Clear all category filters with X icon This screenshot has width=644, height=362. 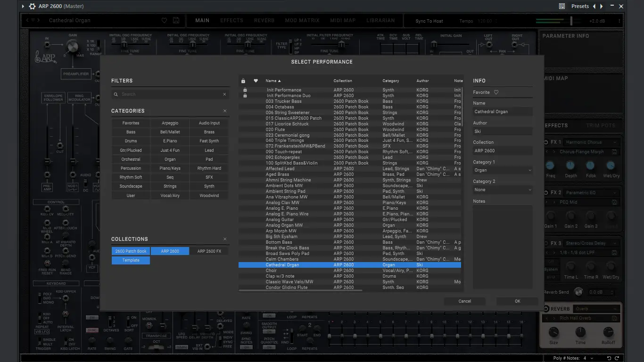(224, 111)
